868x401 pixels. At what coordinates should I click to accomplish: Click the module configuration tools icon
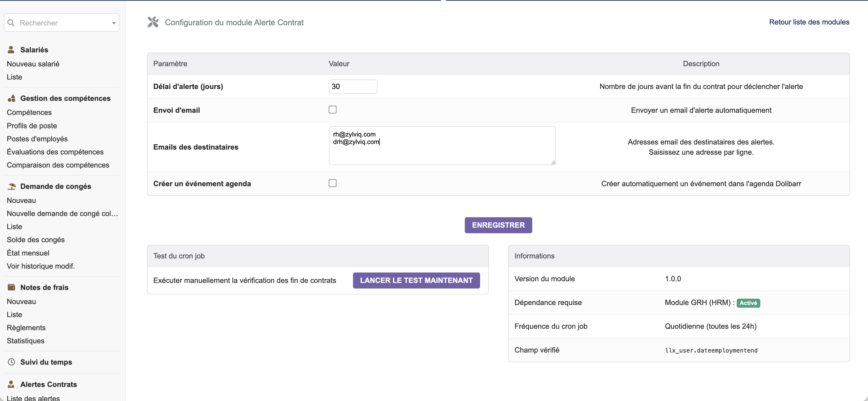coord(153,22)
